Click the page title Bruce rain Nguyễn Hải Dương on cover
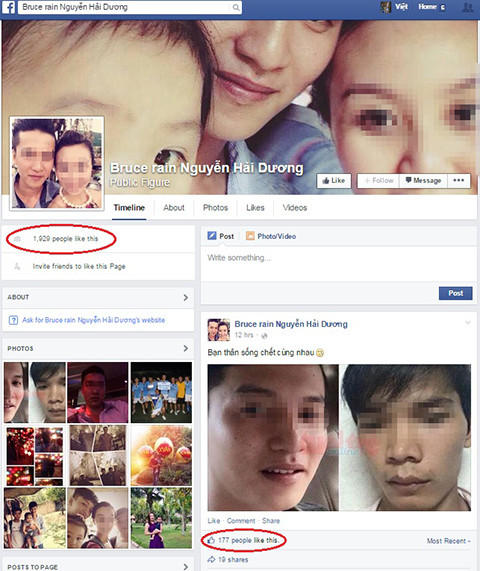This screenshot has width=480, height=571. coord(206,168)
